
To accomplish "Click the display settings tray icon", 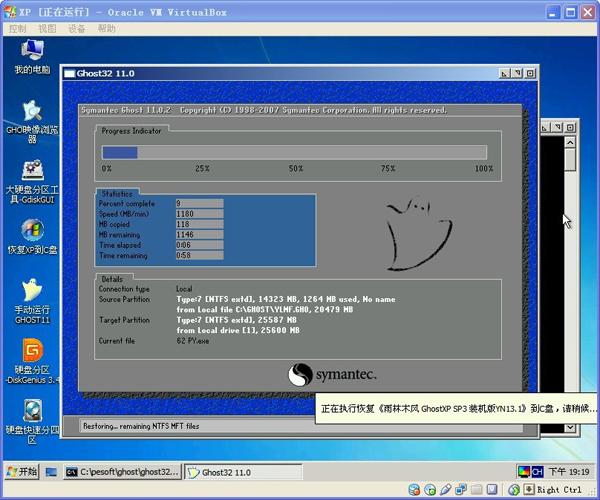I will pyautogui.click(x=523, y=472).
